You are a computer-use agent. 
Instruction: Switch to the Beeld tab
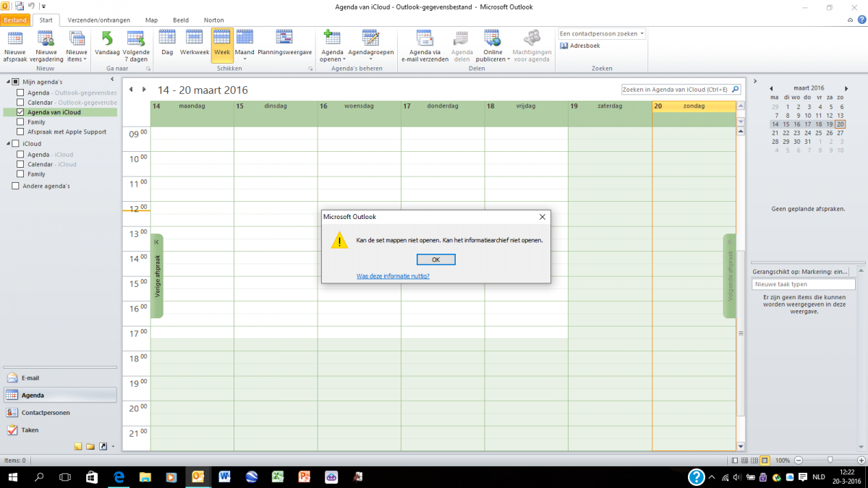[182, 20]
